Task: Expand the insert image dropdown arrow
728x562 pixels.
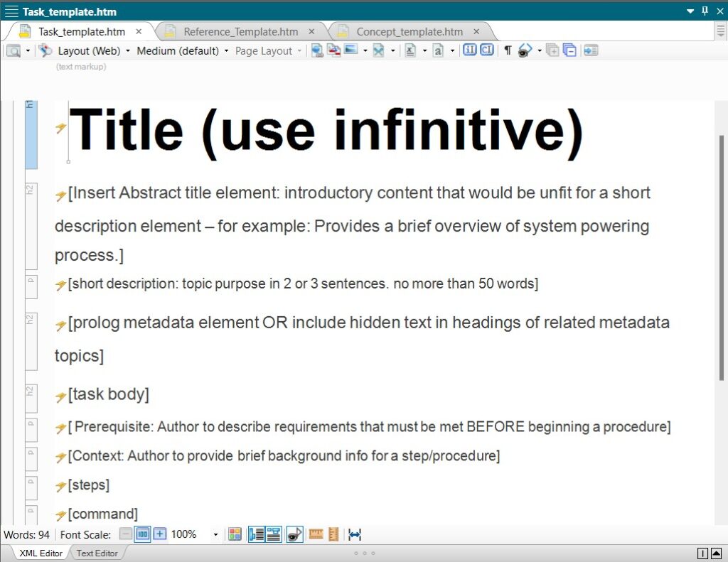Action: click(365, 50)
